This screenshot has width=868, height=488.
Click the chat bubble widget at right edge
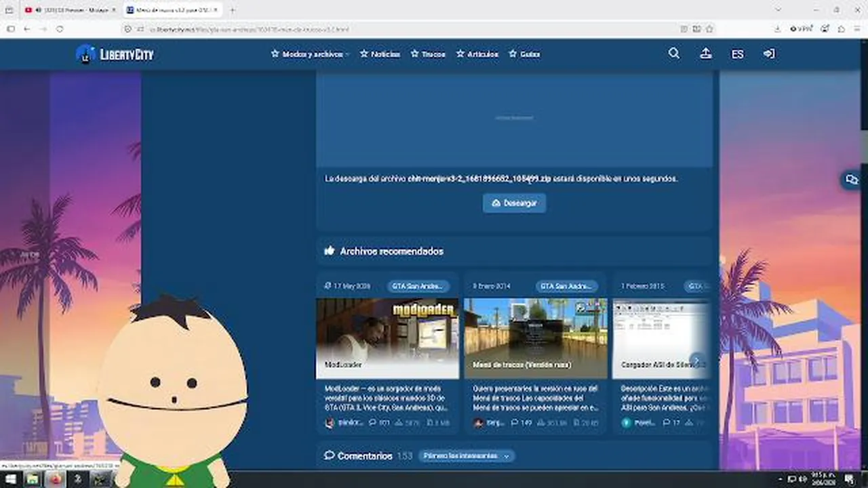[x=850, y=180]
